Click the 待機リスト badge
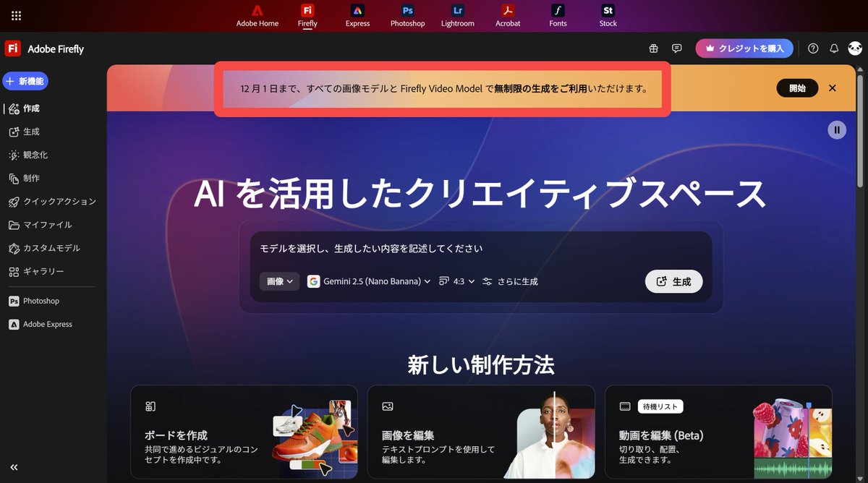Image resolution: width=868 pixels, height=483 pixels. coord(660,406)
